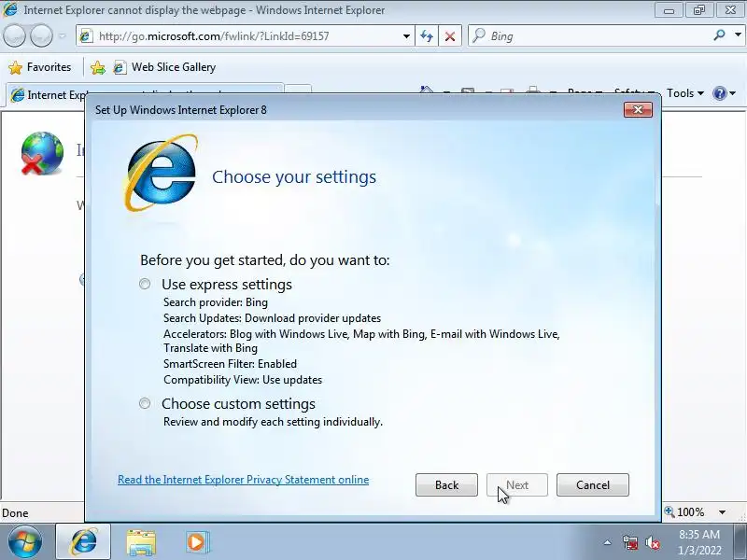The width and height of the screenshot is (747, 560).
Task: Select Choose custom settings radio button
Action: pos(145,404)
